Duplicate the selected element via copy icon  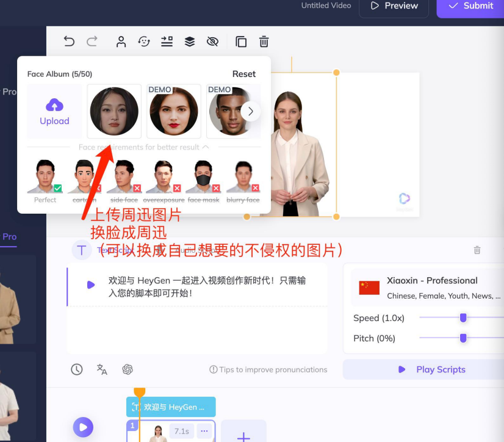241,42
